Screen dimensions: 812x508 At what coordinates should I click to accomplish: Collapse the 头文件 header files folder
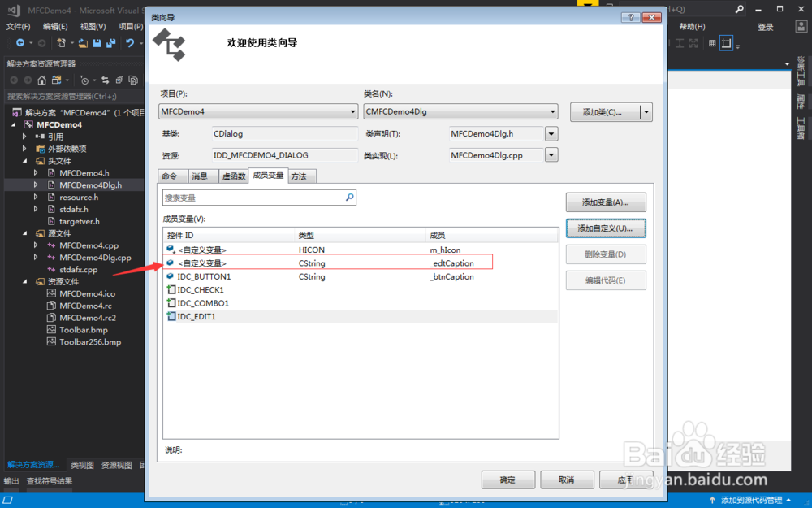point(24,161)
